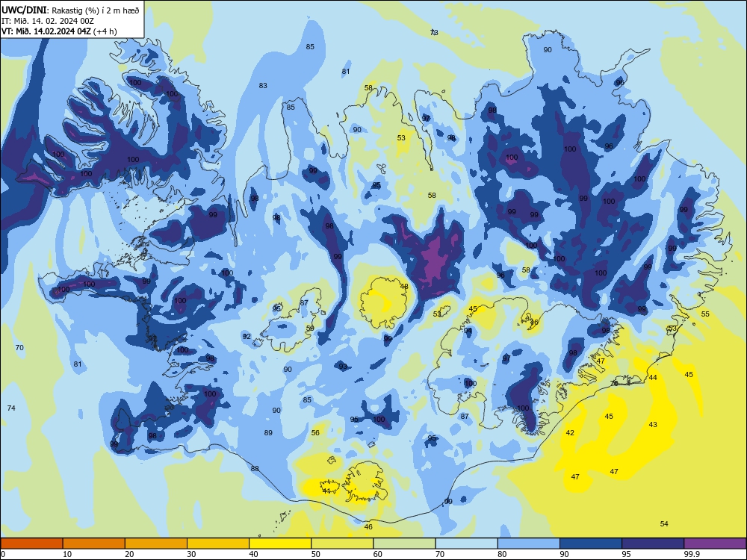Click the map humidity value '92'

(247, 336)
